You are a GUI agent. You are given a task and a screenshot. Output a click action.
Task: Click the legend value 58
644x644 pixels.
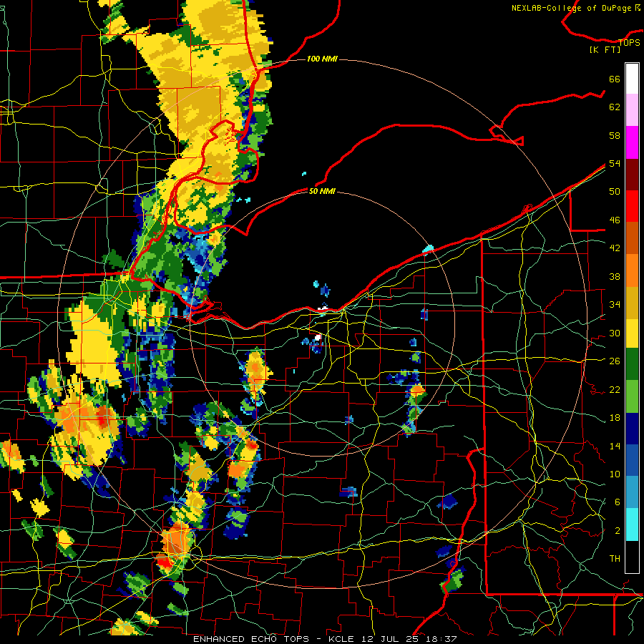[615, 135]
